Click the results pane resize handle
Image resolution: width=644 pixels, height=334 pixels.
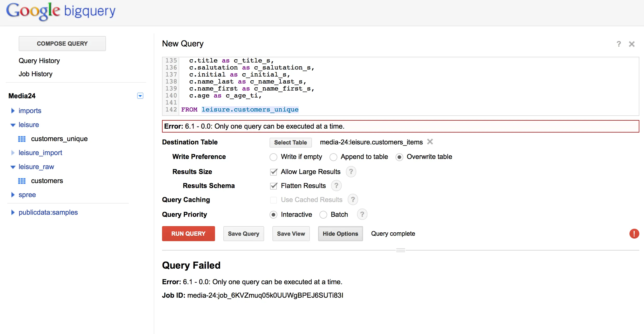[x=400, y=250]
